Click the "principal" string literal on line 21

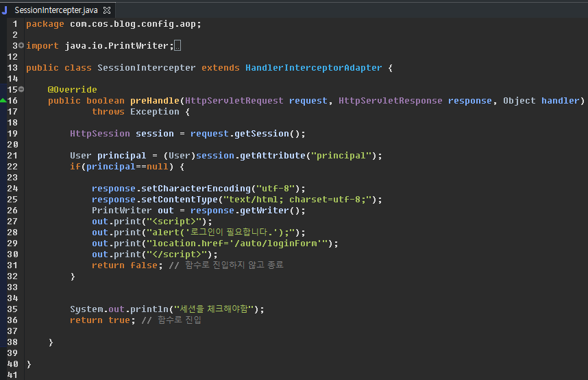(341, 156)
